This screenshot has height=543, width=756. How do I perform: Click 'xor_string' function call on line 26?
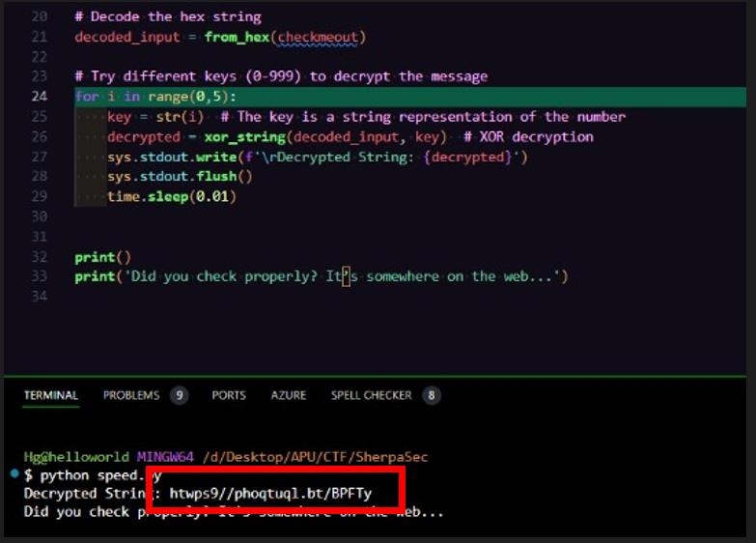click(x=245, y=137)
